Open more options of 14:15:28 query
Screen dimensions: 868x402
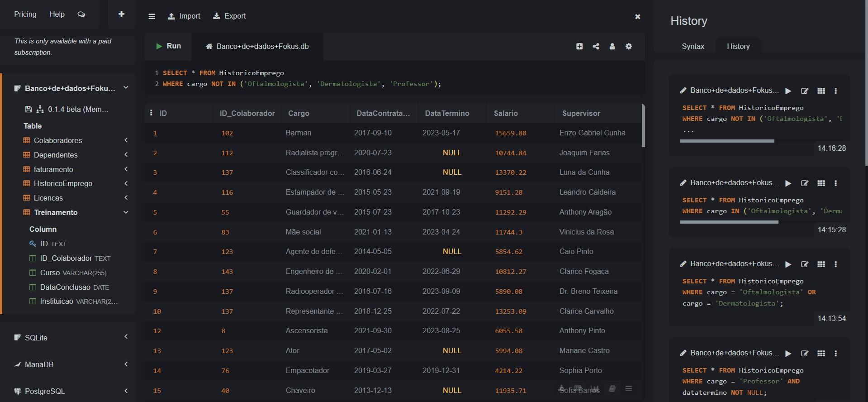[835, 183]
